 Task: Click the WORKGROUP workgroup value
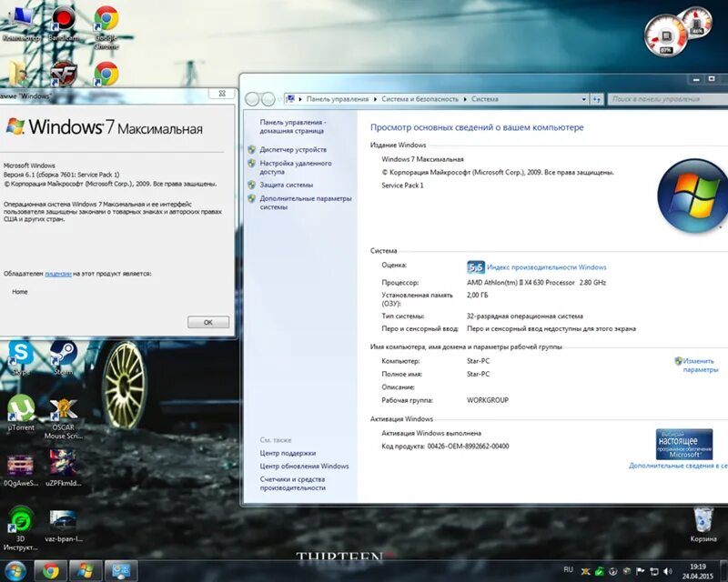click(x=488, y=400)
